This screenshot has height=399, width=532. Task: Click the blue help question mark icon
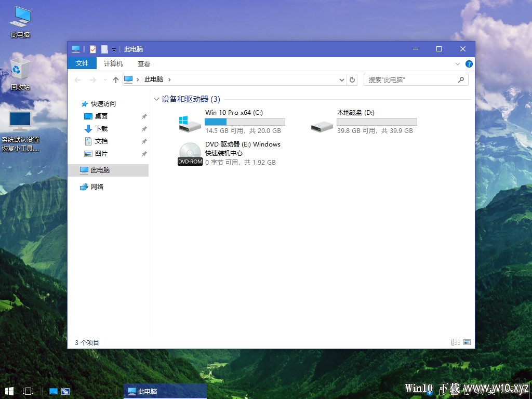[x=469, y=64]
